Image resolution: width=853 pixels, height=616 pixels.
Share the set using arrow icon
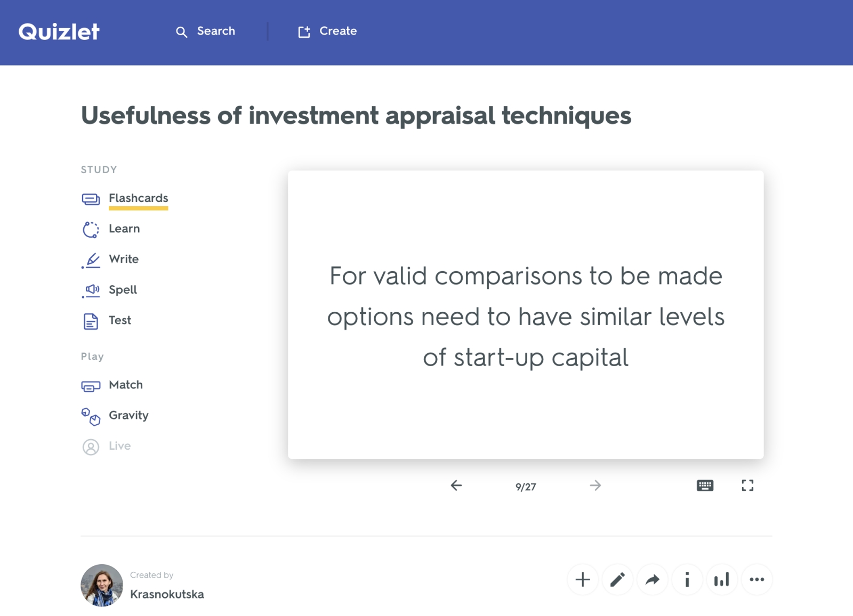tap(652, 579)
